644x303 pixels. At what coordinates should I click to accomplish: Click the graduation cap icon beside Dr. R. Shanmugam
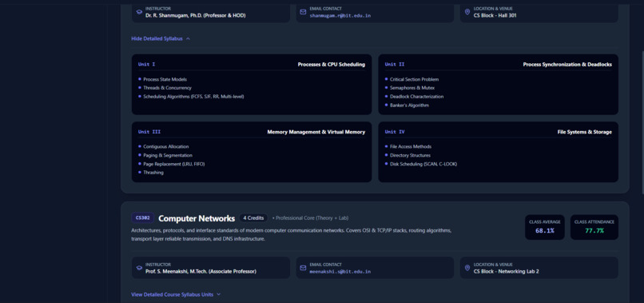tap(139, 12)
